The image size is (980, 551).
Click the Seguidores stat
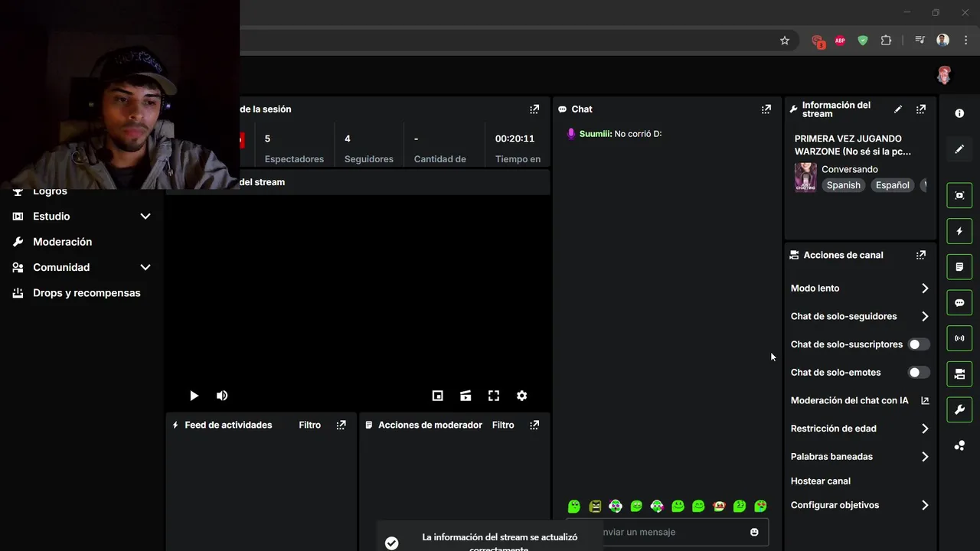tap(368, 148)
